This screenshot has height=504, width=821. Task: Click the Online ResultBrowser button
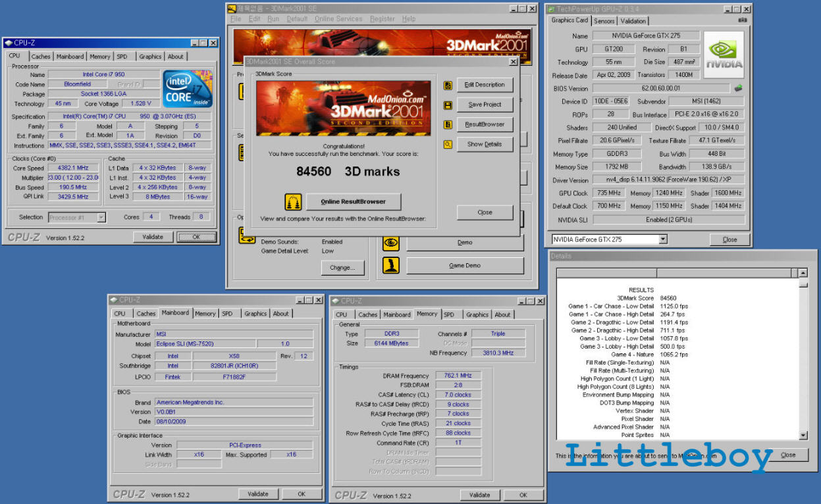pos(353,201)
